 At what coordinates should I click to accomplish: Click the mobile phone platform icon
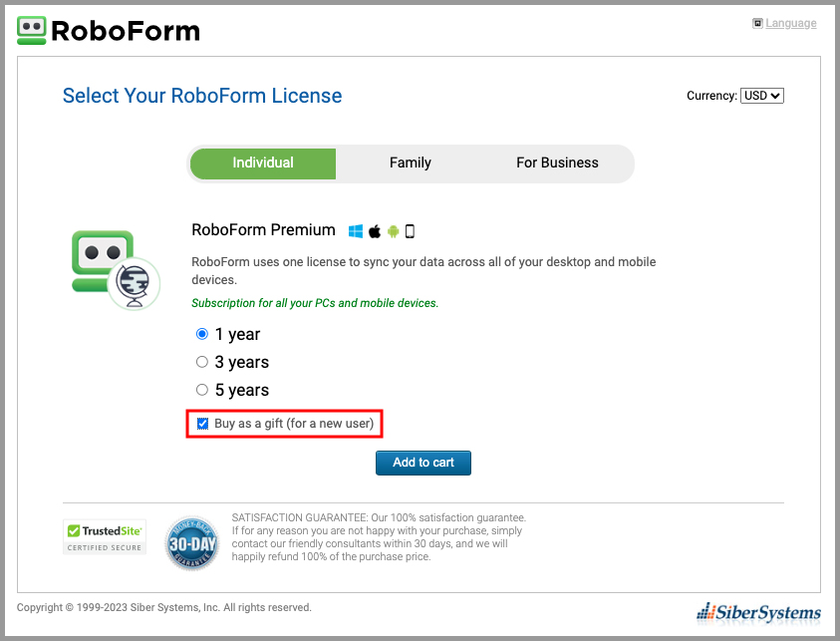[x=410, y=231]
